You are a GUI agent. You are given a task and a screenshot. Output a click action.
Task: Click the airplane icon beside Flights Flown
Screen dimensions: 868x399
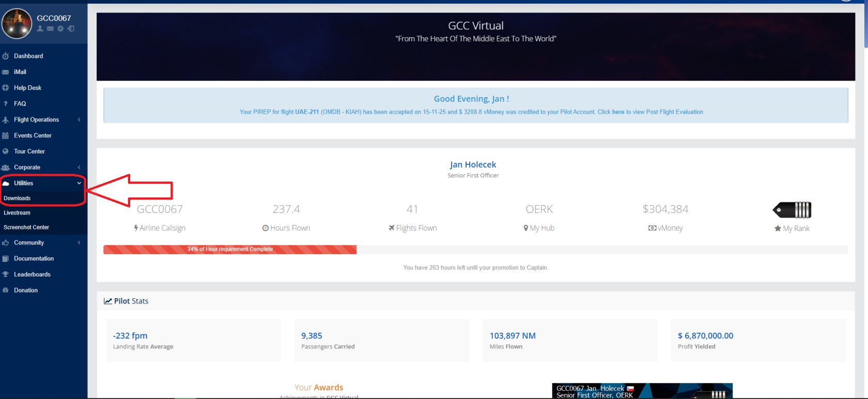[392, 228]
